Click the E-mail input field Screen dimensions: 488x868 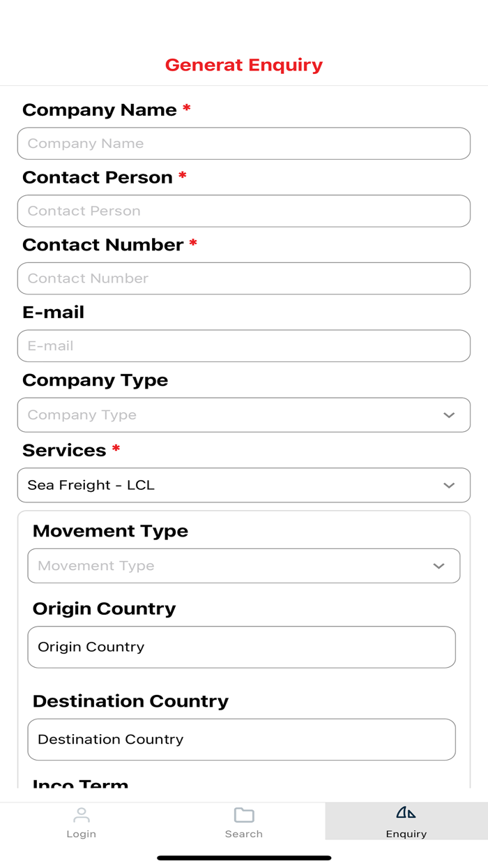[x=244, y=345]
